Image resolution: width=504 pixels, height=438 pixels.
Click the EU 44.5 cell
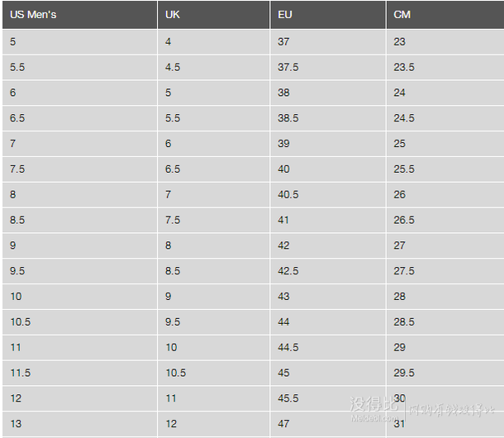tap(328, 347)
